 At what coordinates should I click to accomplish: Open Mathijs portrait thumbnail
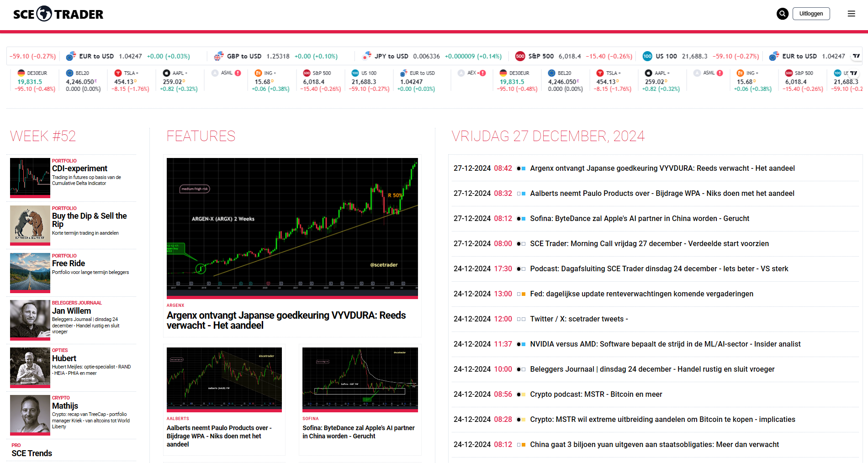(x=30, y=415)
